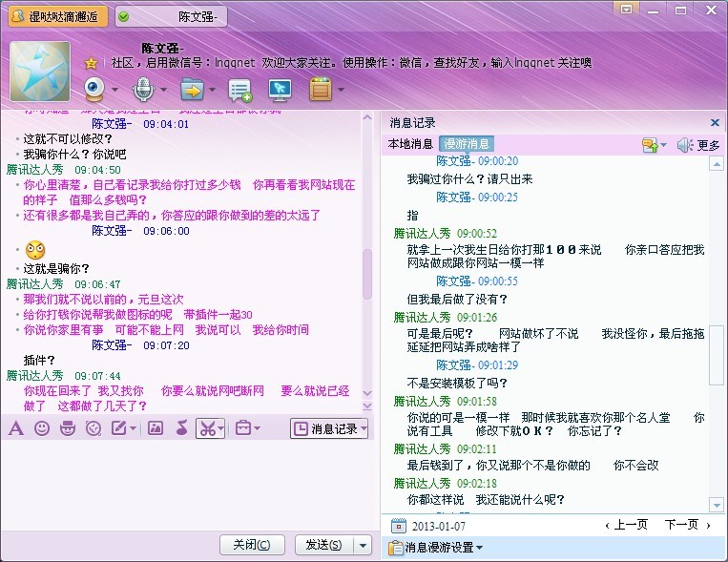Switch to 湿哒哒滴邂逅 chat tab

coord(58,17)
